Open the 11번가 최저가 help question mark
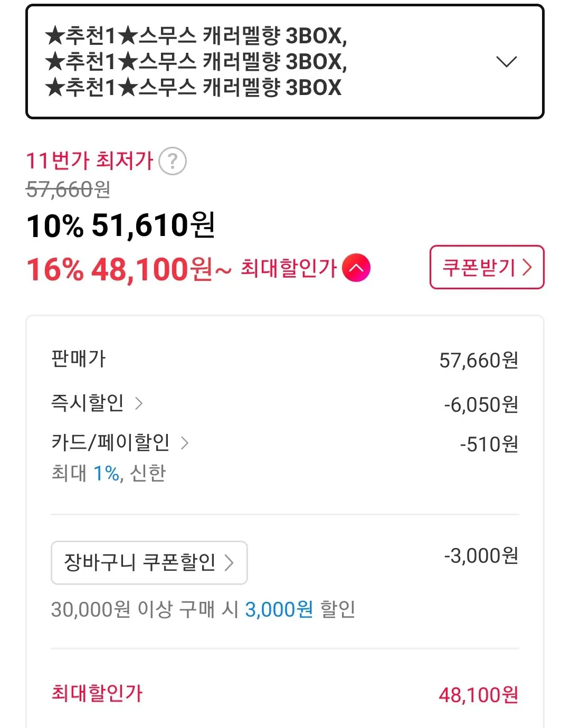The height and width of the screenshot is (728, 570). coord(173,162)
